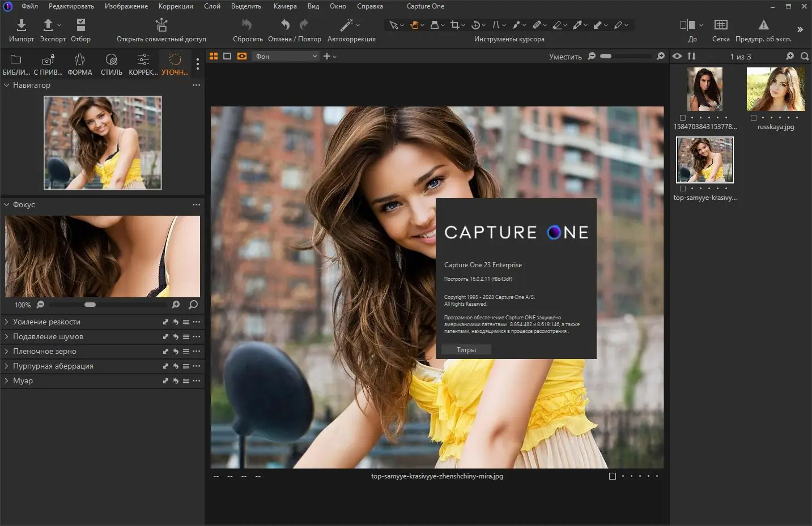This screenshot has height=526, width=812.
Task: Select the Crop tool icon
Action: (x=454, y=25)
